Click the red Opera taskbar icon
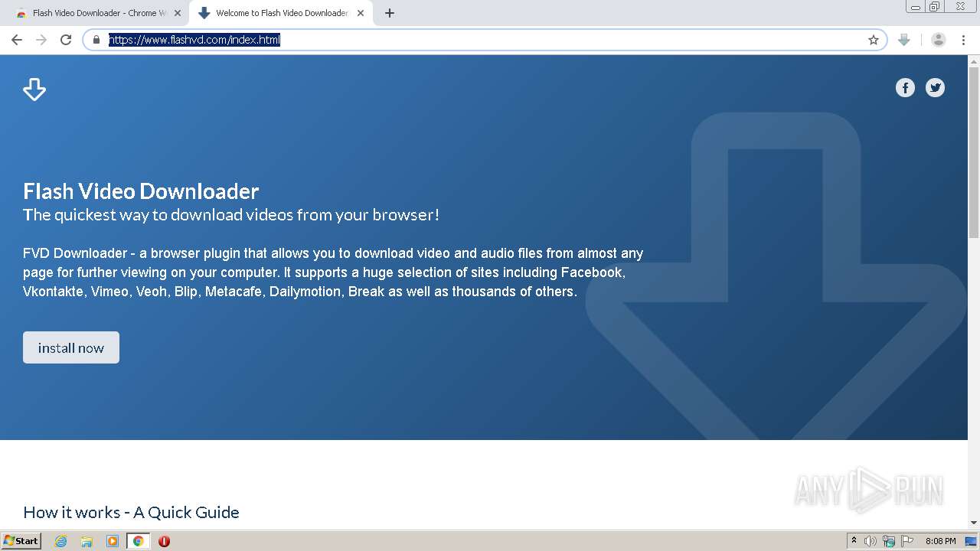The image size is (980, 551). 164,541
